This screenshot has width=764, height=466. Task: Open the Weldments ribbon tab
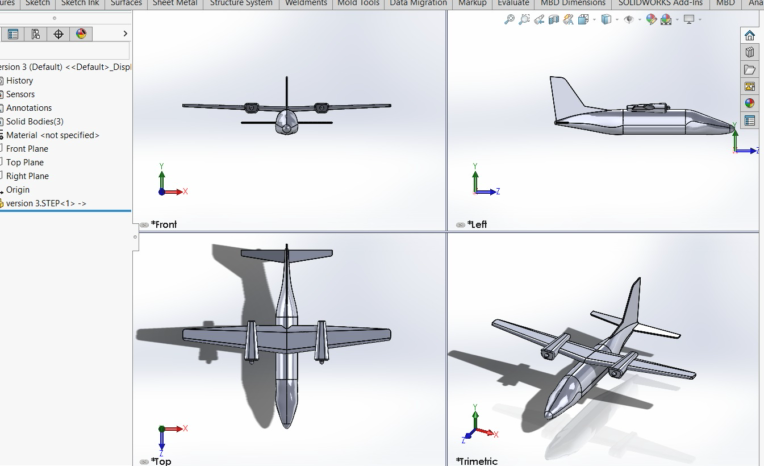pyautogui.click(x=306, y=3)
